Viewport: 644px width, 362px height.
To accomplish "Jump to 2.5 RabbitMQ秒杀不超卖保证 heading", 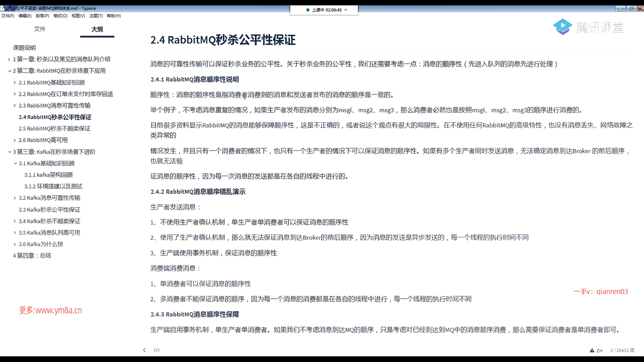I will pos(54,128).
